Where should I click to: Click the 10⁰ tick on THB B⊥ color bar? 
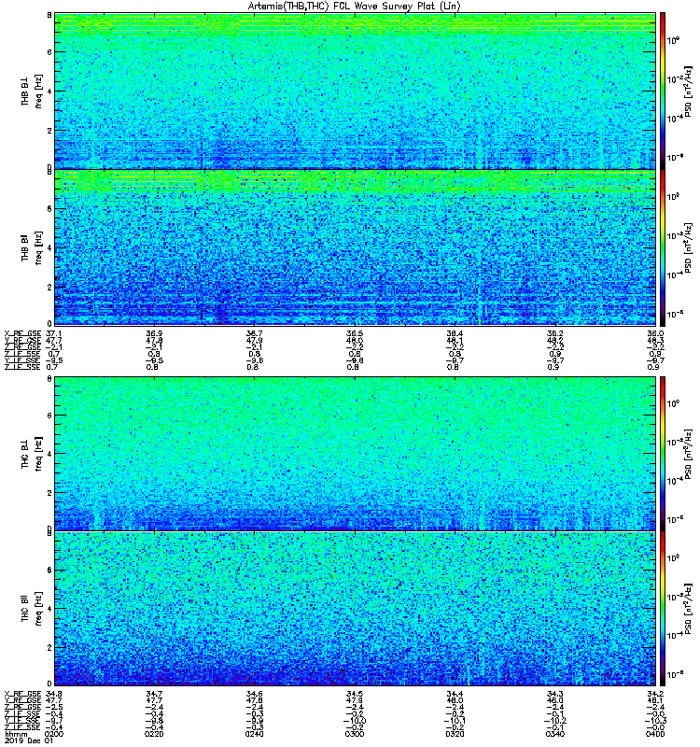673,40
